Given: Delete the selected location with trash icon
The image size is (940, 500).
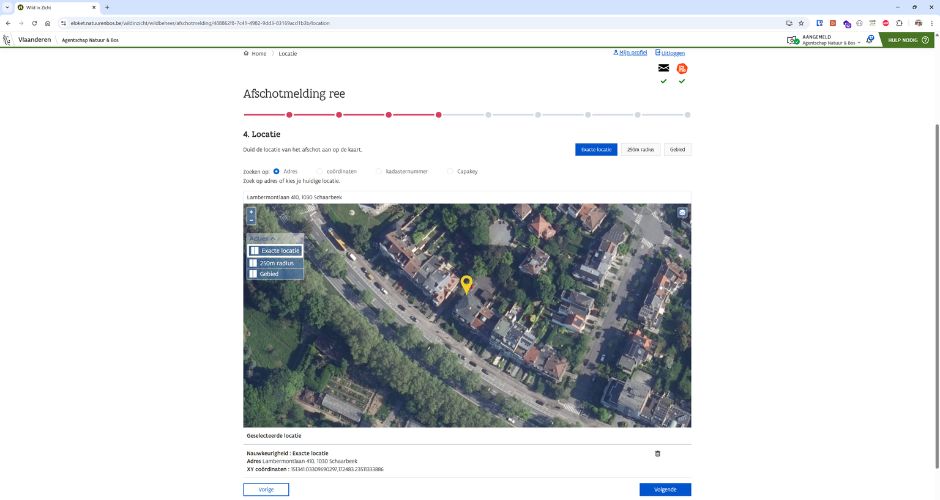Looking at the screenshot, I should (657, 454).
